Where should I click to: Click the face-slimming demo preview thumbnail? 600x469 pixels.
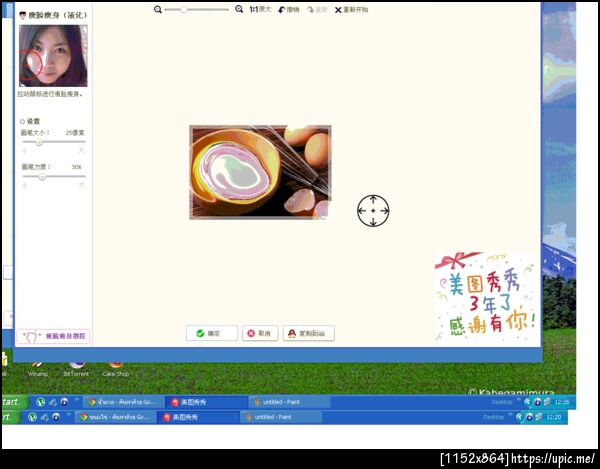click(x=53, y=56)
